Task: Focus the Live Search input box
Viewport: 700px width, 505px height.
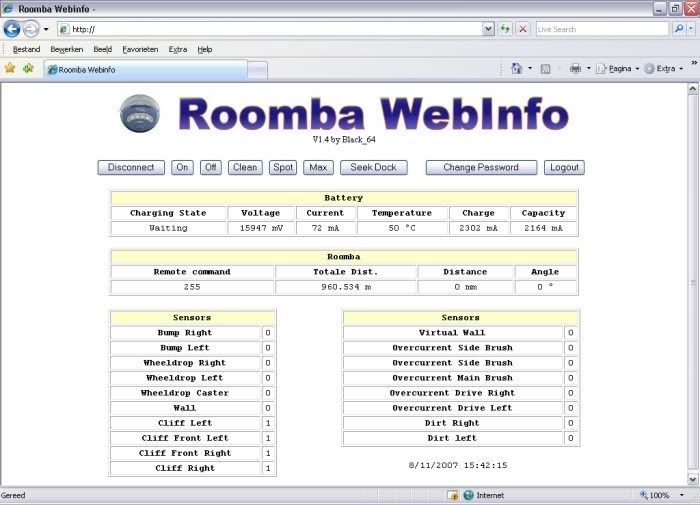Action: 602,29
